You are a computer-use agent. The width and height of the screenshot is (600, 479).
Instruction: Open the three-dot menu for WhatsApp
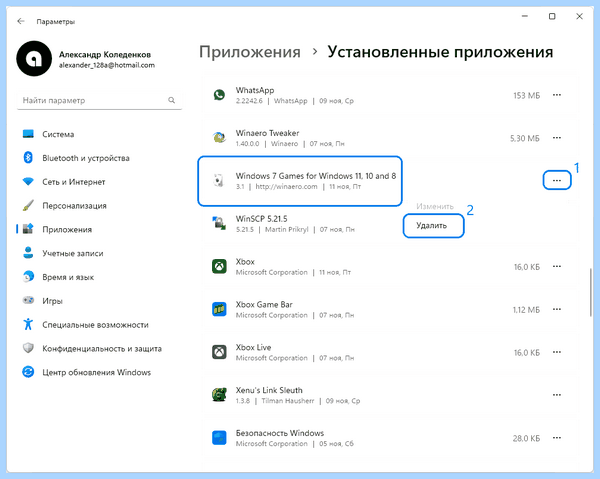pyautogui.click(x=557, y=95)
